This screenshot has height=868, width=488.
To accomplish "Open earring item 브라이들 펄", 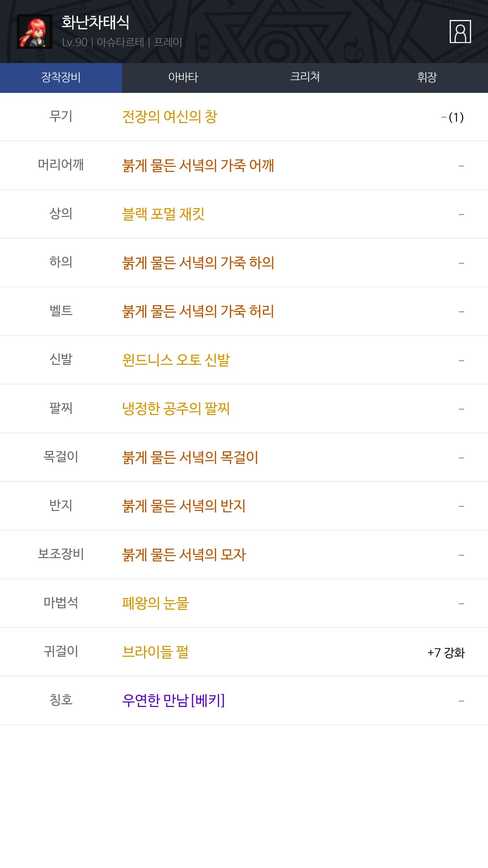I will [x=155, y=652].
